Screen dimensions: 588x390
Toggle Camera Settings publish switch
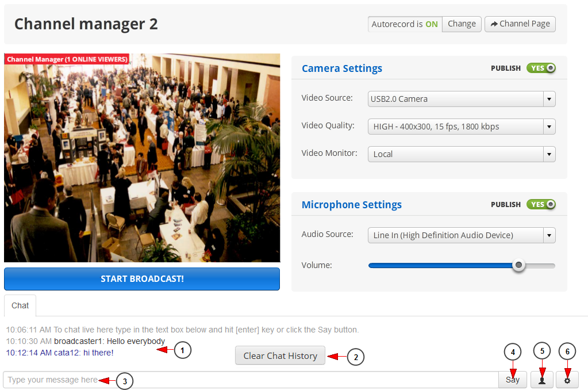541,68
